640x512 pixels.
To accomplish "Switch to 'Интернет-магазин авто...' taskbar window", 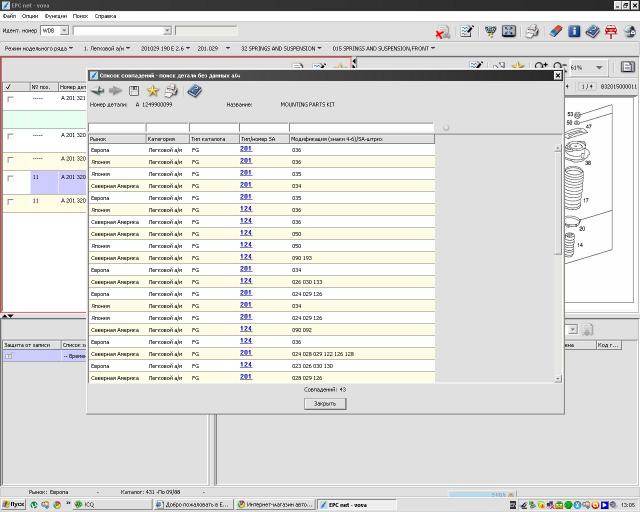I will click(276, 505).
